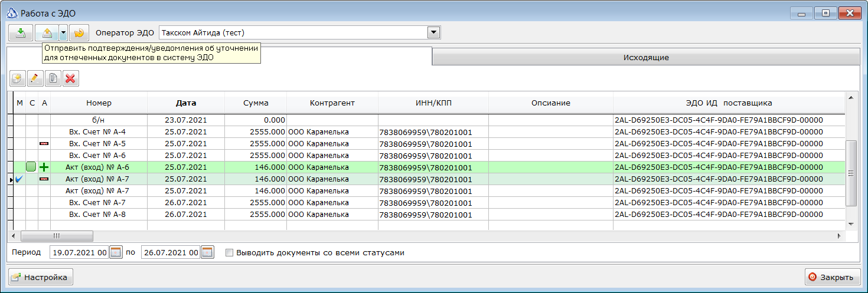Click the vertical scrollbar up arrow
The image size is (868, 293).
point(851,97)
